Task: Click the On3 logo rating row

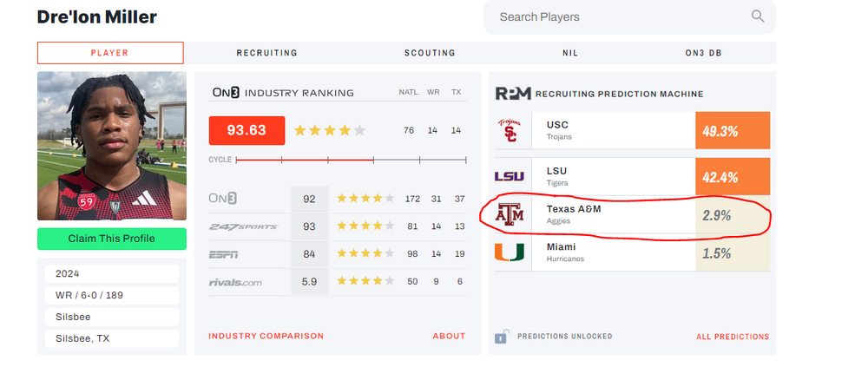Action: coord(223,199)
